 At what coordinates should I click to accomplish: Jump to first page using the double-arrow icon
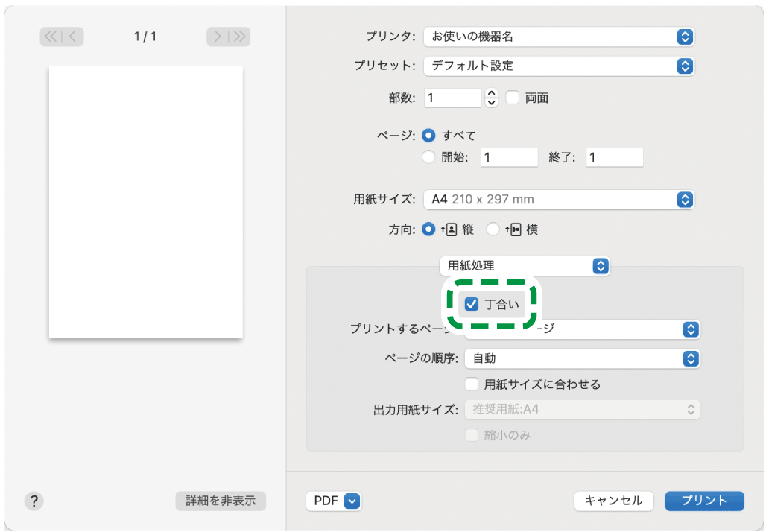point(52,37)
